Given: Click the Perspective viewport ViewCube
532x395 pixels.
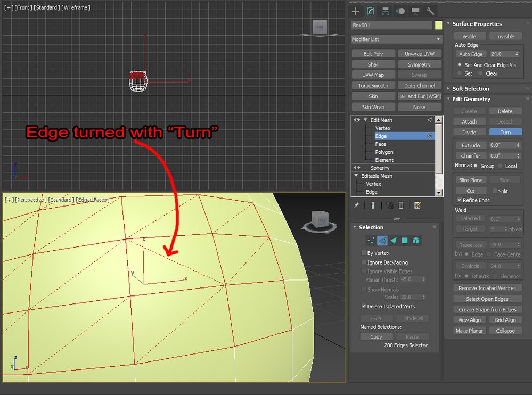Looking at the screenshot, I should pyautogui.click(x=320, y=220).
